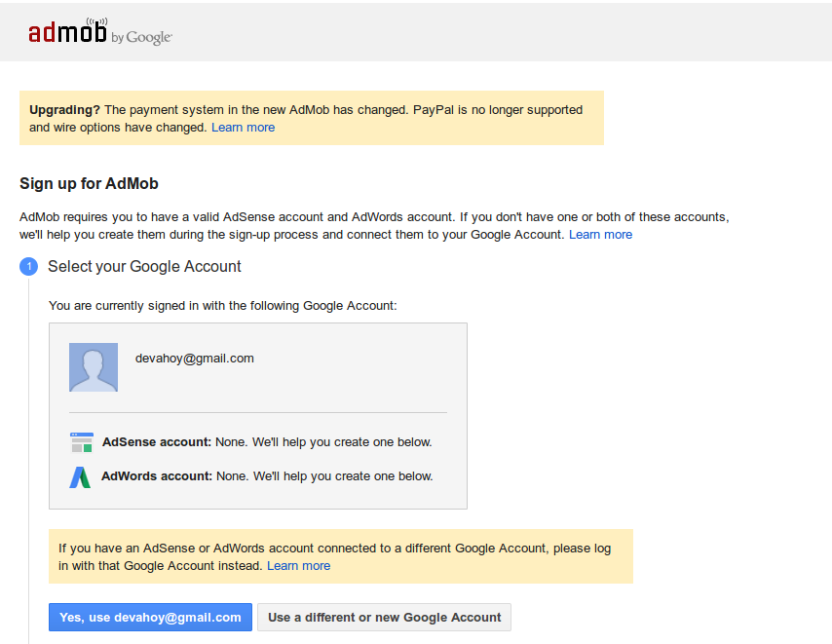
Task: Click the account profile avatar image
Action: [94, 367]
